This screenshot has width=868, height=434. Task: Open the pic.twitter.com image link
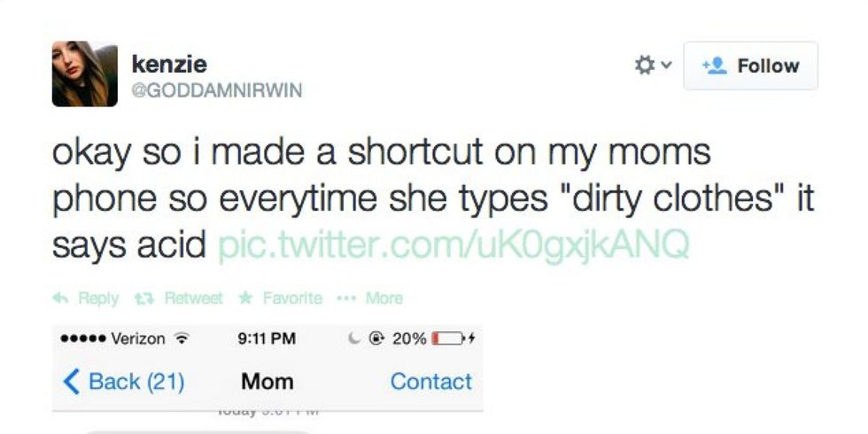453,243
